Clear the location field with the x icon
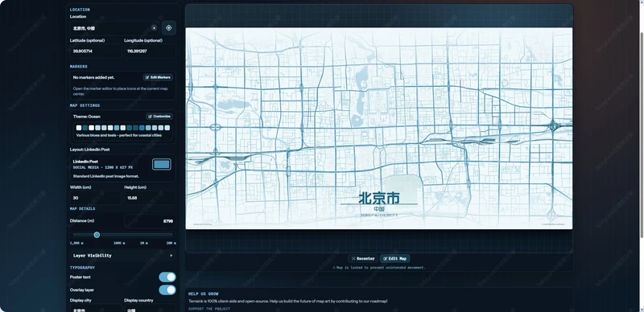 [x=154, y=28]
